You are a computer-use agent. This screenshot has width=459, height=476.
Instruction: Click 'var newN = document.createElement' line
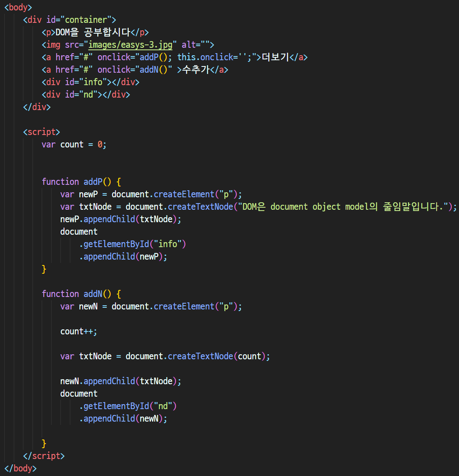151,306
